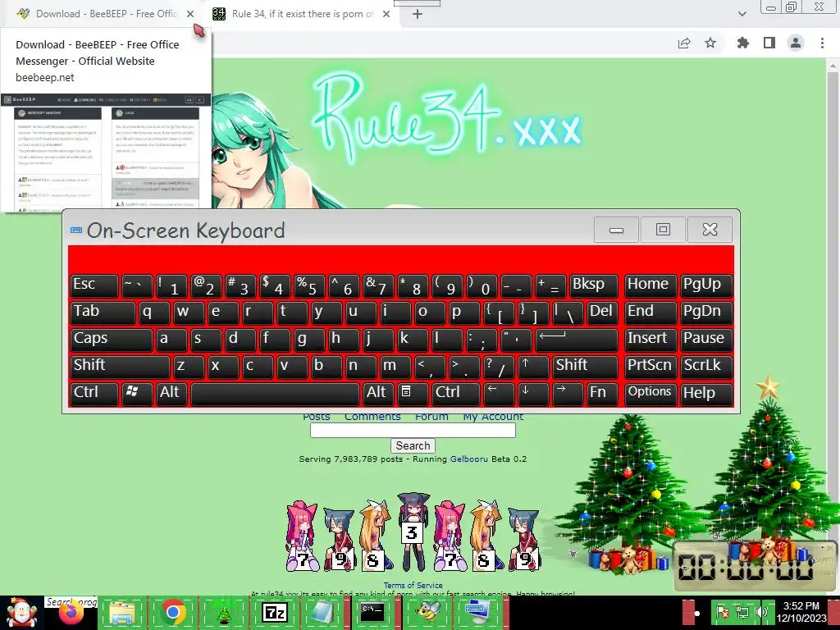Click the On-Screen Keyboard taskbar icon

(477, 613)
